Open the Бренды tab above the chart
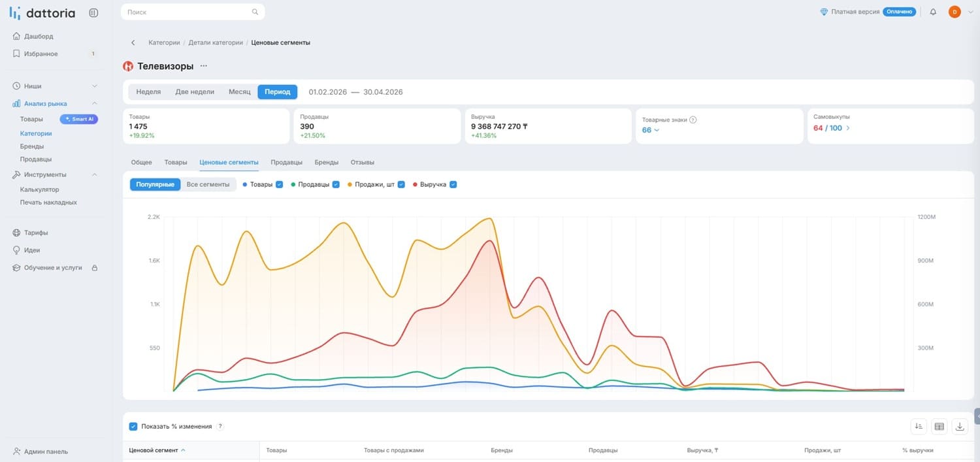Viewport: 980px width, 462px height. tap(327, 162)
